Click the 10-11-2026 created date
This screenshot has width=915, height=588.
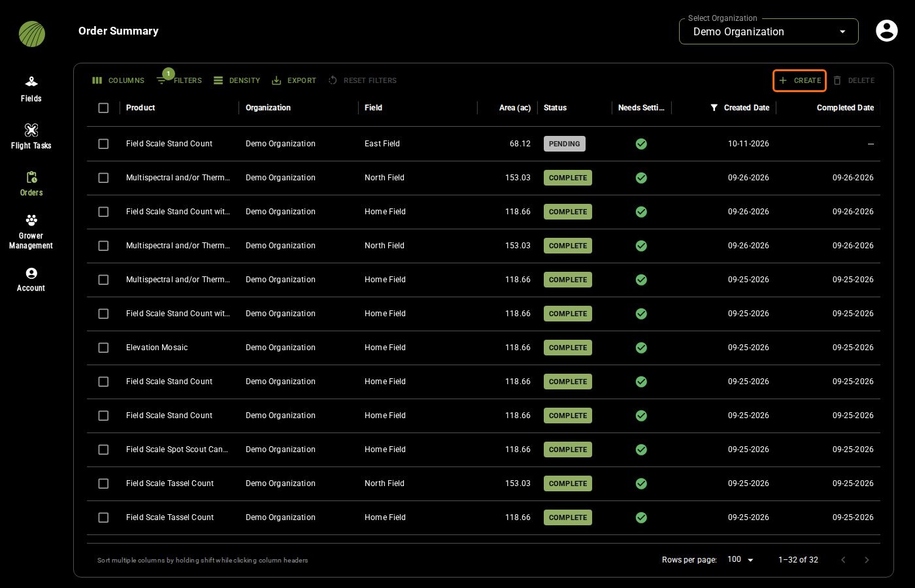[x=748, y=144]
